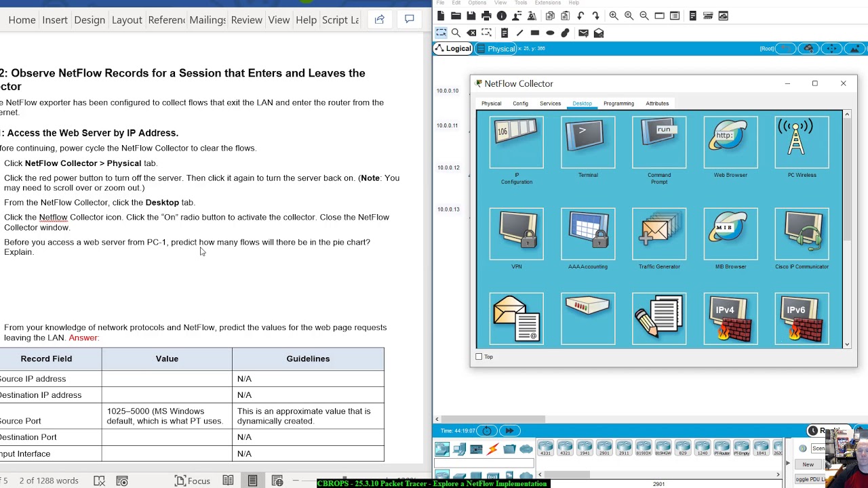Open the IPv4 Firewall app
Screen dimensions: 868x488
pyautogui.click(x=730, y=319)
